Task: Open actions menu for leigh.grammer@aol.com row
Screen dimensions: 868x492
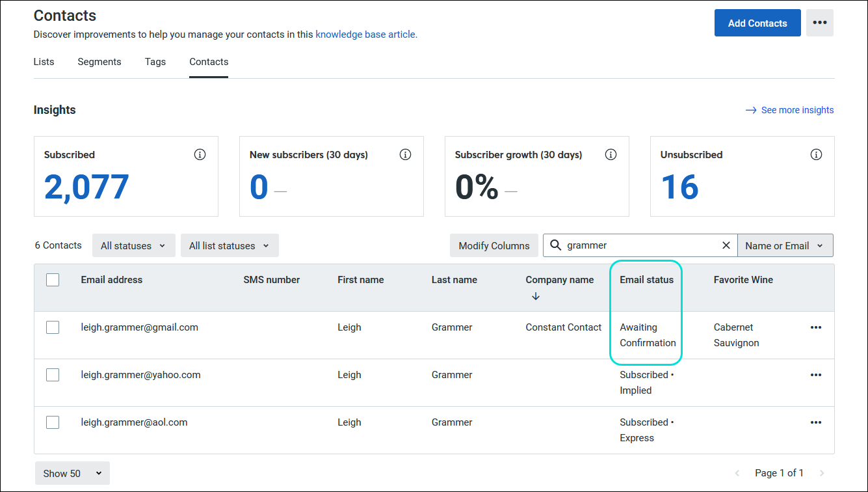Action: [x=816, y=422]
